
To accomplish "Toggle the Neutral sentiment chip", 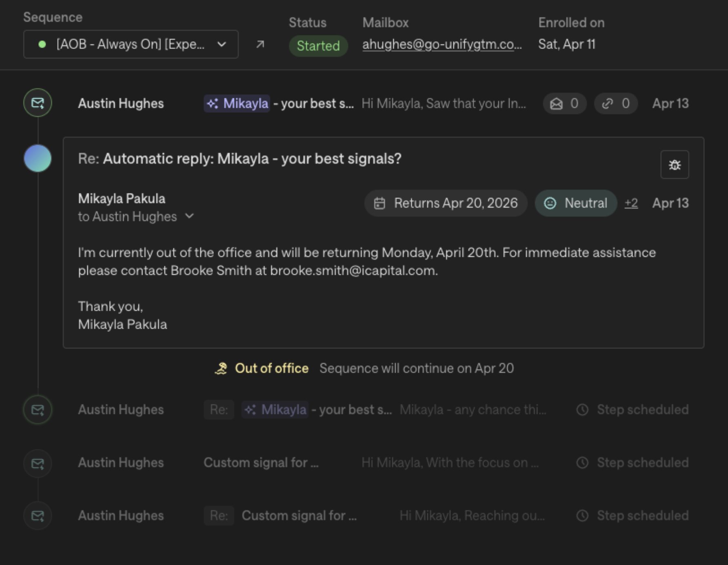I will click(x=575, y=203).
